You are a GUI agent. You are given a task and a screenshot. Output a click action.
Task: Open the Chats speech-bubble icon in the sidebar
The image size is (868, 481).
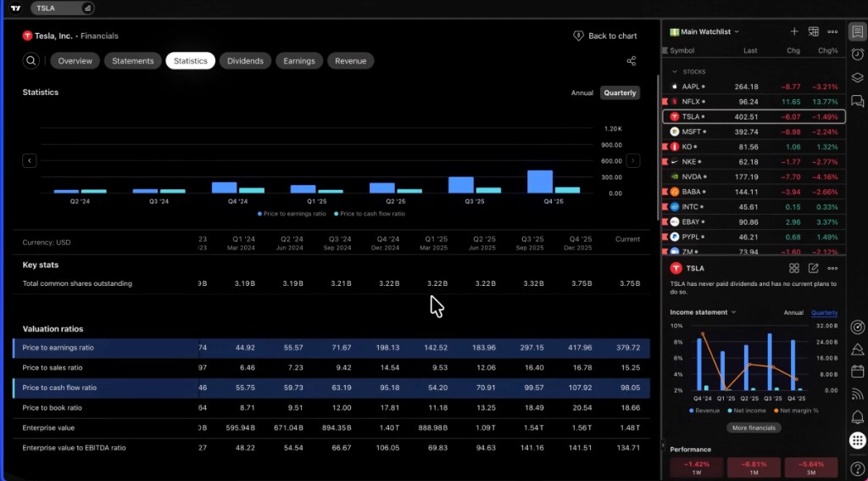click(x=857, y=101)
